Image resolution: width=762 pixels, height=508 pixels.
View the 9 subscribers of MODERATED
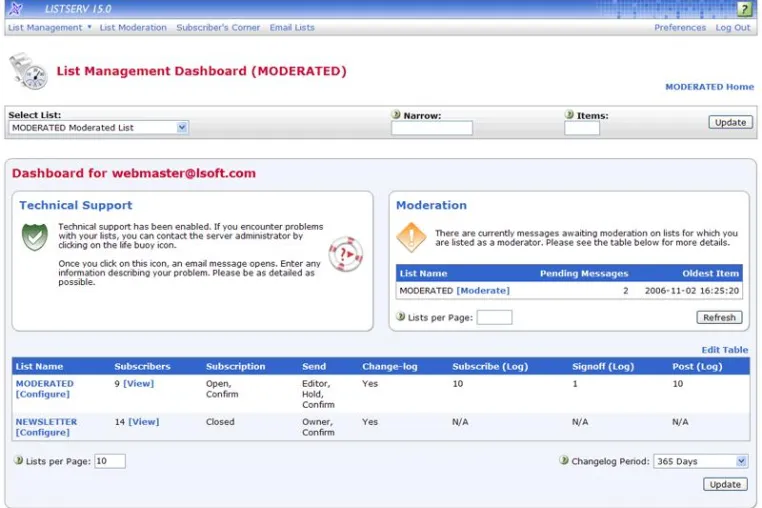coord(139,384)
